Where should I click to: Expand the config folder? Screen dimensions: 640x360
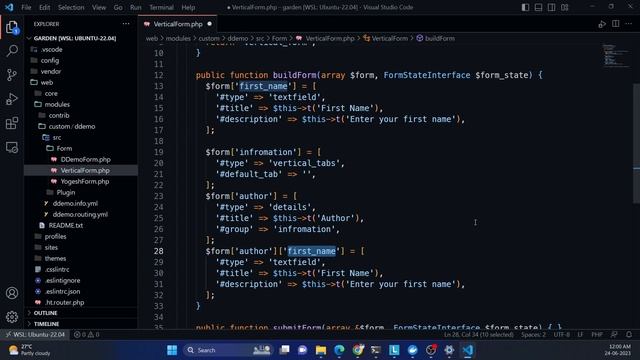[50, 60]
